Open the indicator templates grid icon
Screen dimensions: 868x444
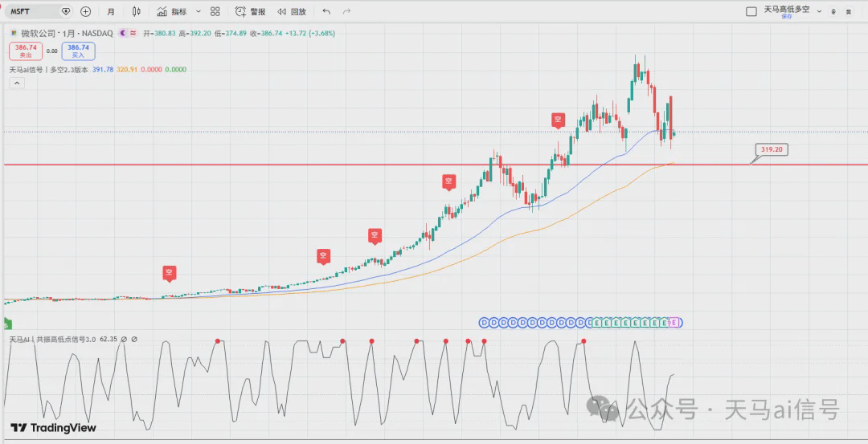[215, 11]
